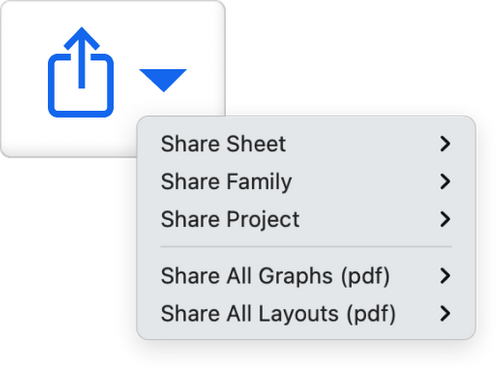Screen dimensions: 500x371
Task: Select Share All Graphs (pdf)
Action: (x=306, y=276)
